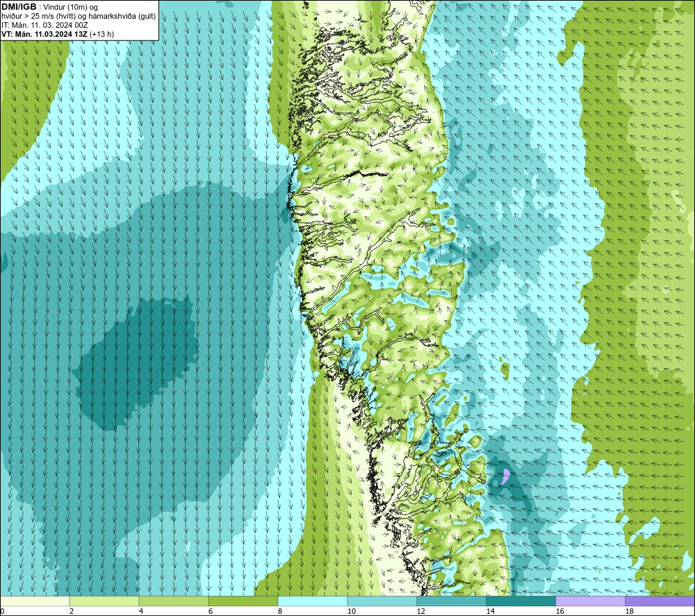Click the scale label "2"
695x616 pixels.
pos(72,612)
